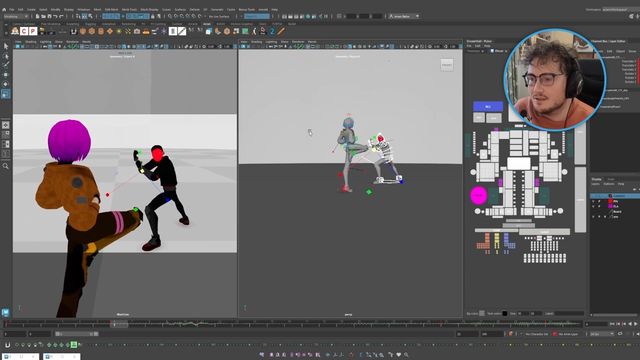The height and width of the screenshot is (360, 640).
Task: Open left viewport Shading menu
Action: [x=31, y=42]
